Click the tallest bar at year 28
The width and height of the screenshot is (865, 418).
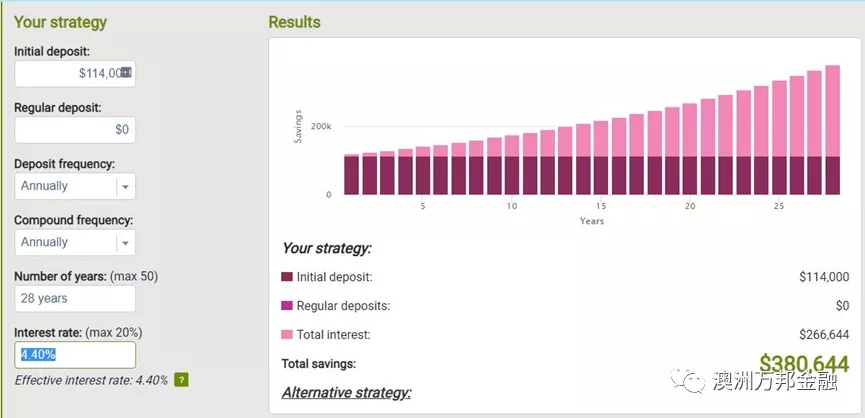tap(832, 130)
